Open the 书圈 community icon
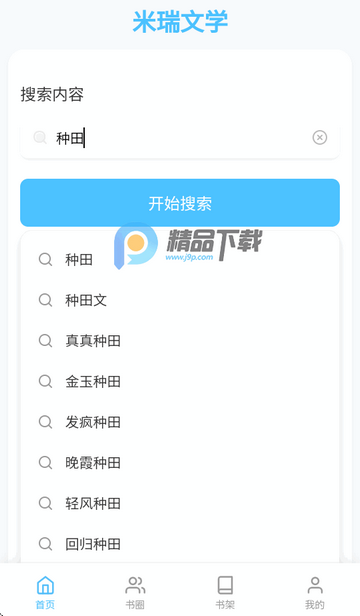 point(135,585)
